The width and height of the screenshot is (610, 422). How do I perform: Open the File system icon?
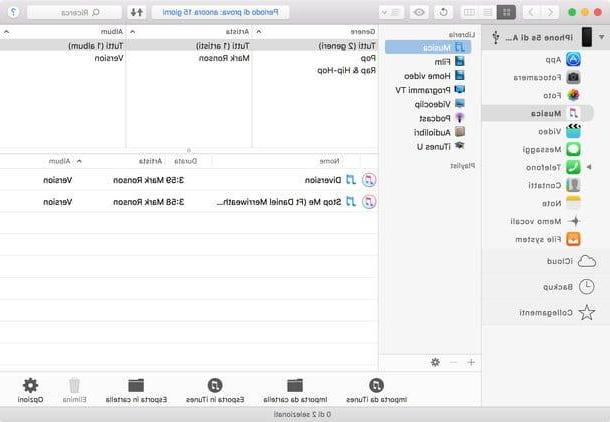pos(573,239)
